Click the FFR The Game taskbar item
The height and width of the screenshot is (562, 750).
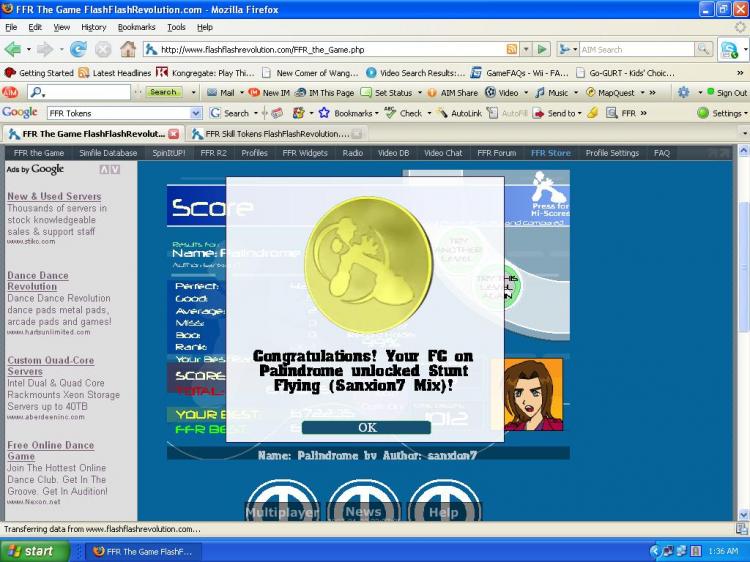coord(143,551)
